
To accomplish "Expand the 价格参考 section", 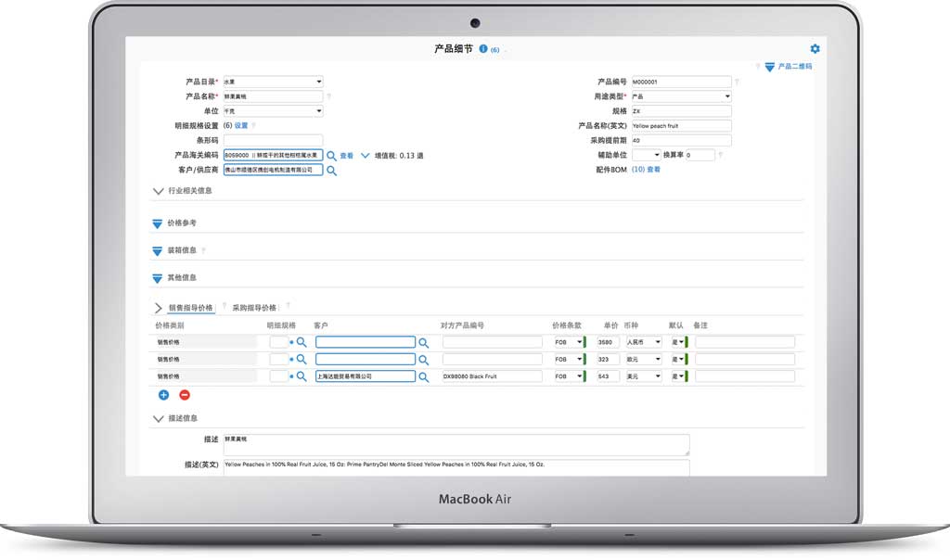I will pos(158,223).
